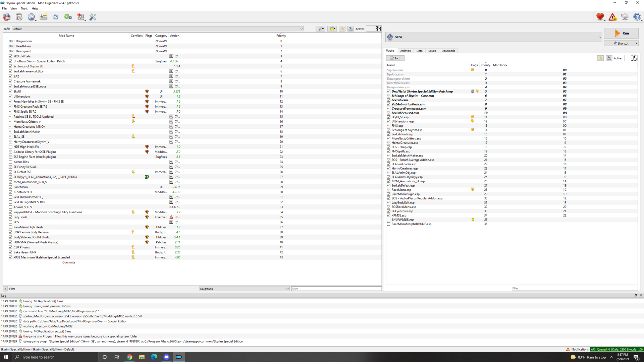The width and height of the screenshot is (644, 362).
Task: Click the mod list filter text field
Action: [x=336, y=289]
